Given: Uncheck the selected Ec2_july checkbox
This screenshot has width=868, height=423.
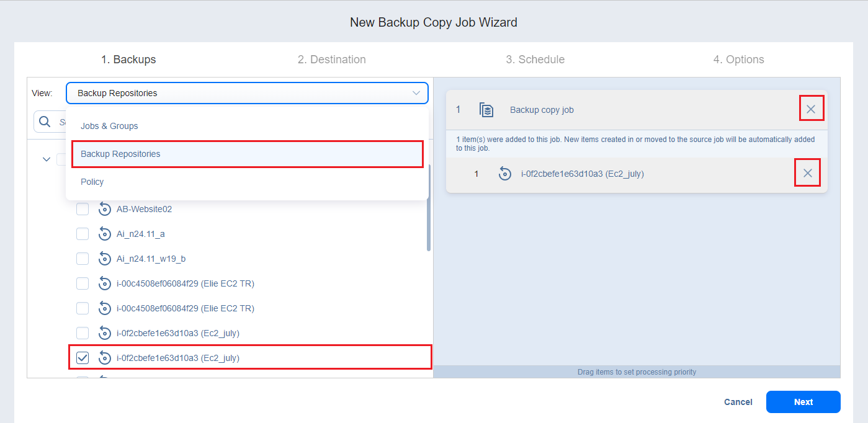Looking at the screenshot, I should [83, 358].
